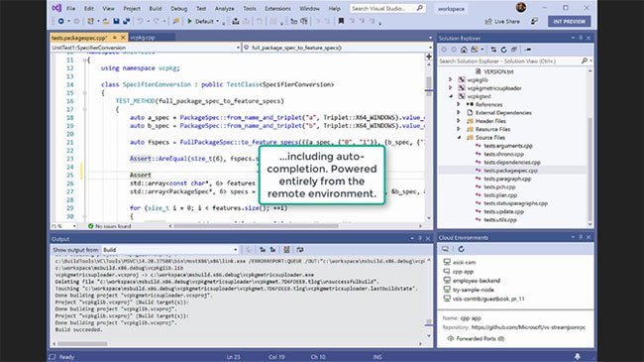Viewport: 644px width, 362px height.
Task: Click the workspace title label
Action: pos(451,9)
